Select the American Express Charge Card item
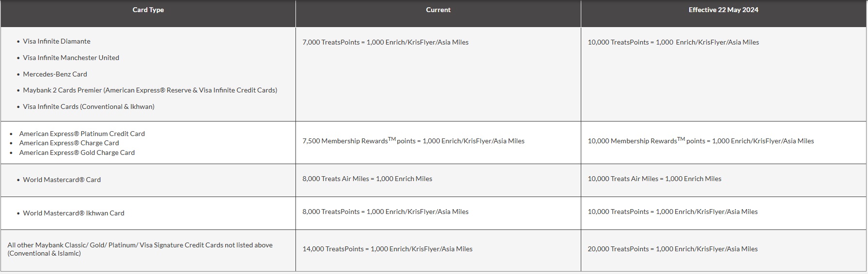The image size is (868, 274). (69, 143)
